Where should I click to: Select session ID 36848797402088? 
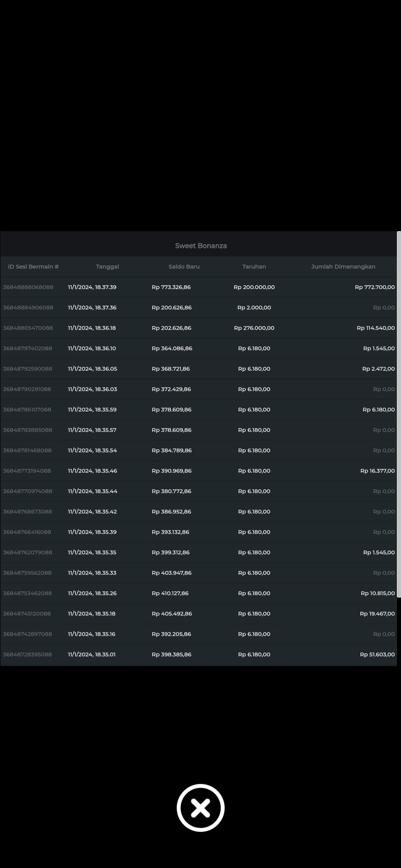[27, 348]
